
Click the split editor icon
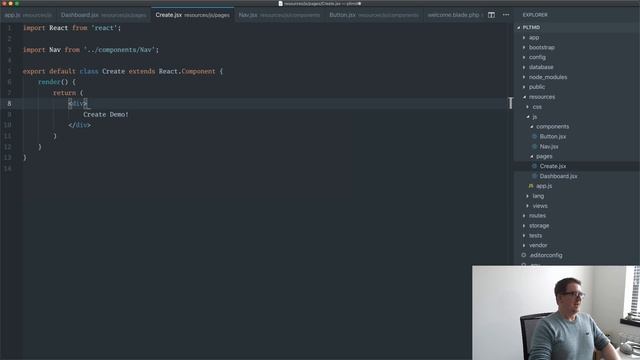tap(491, 15)
